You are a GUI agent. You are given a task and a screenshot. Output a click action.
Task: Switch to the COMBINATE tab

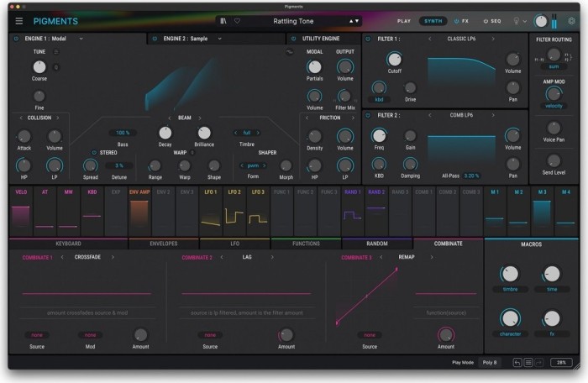pyautogui.click(x=448, y=244)
